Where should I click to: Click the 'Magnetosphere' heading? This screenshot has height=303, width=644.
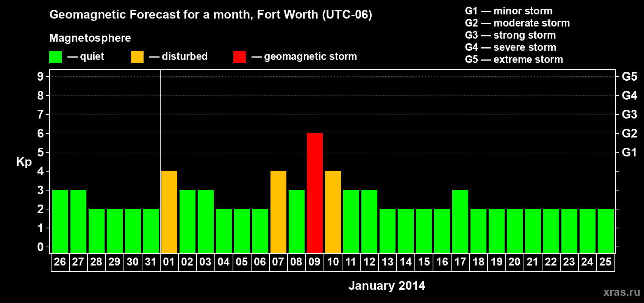(90, 38)
